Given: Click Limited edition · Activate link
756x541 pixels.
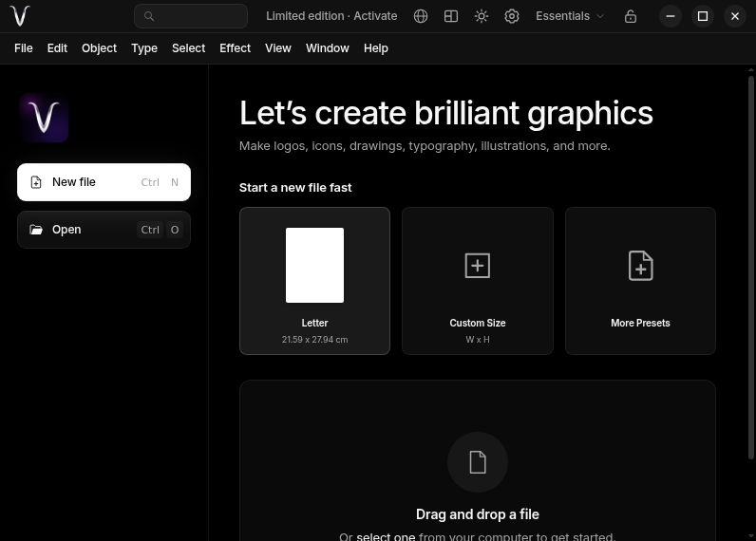Looking at the screenshot, I should pyautogui.click(x=331, y=16).
